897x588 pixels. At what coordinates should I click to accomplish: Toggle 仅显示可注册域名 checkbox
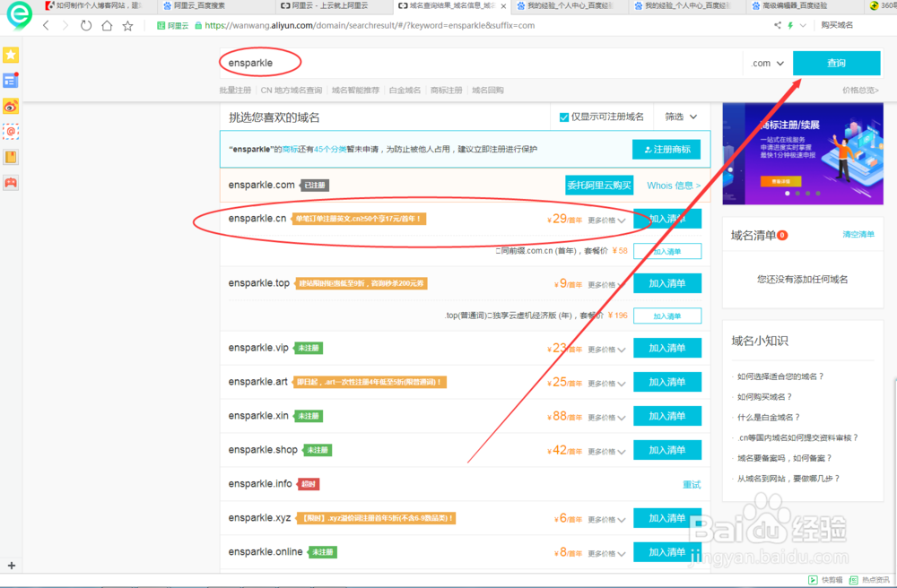(x=564, y=117)
